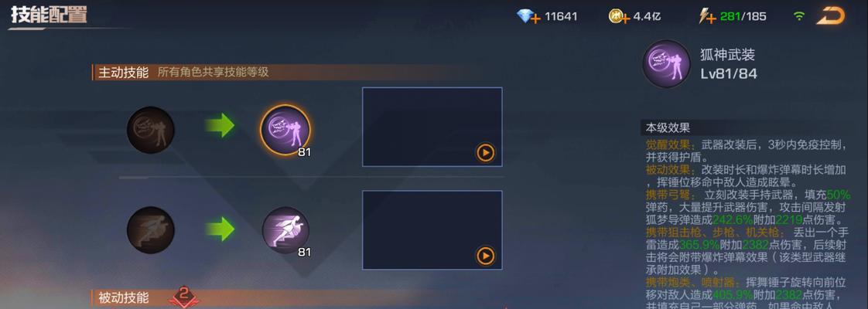
Task: Open the 狐神武装 icon in the detail panel
Action: click(x=667, y=63)
